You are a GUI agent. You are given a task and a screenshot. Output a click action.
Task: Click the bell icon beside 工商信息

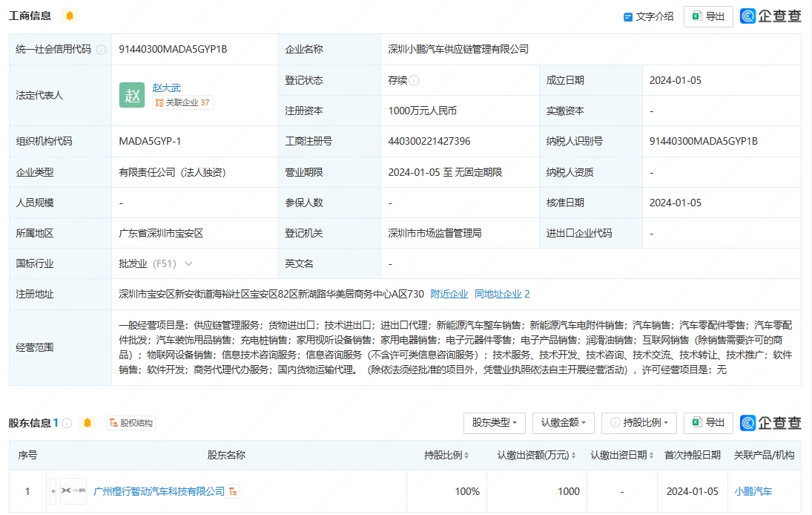(x=70, y=16)
